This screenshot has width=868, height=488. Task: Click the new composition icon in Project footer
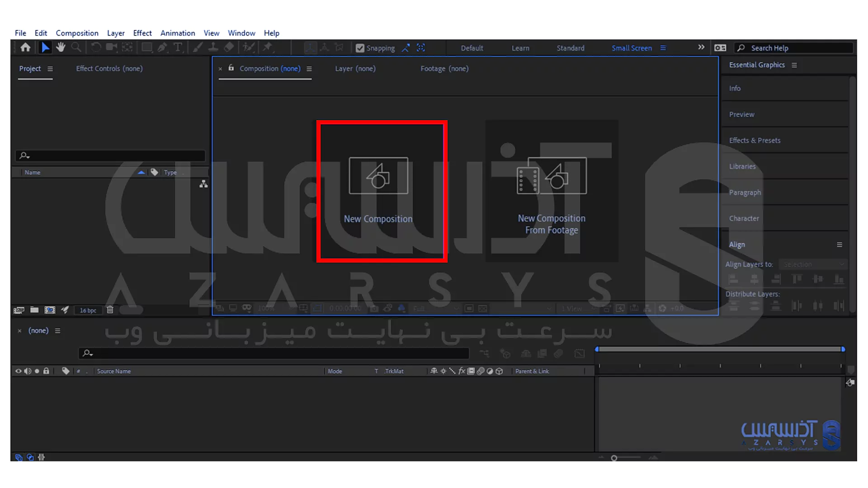point(50,310)
